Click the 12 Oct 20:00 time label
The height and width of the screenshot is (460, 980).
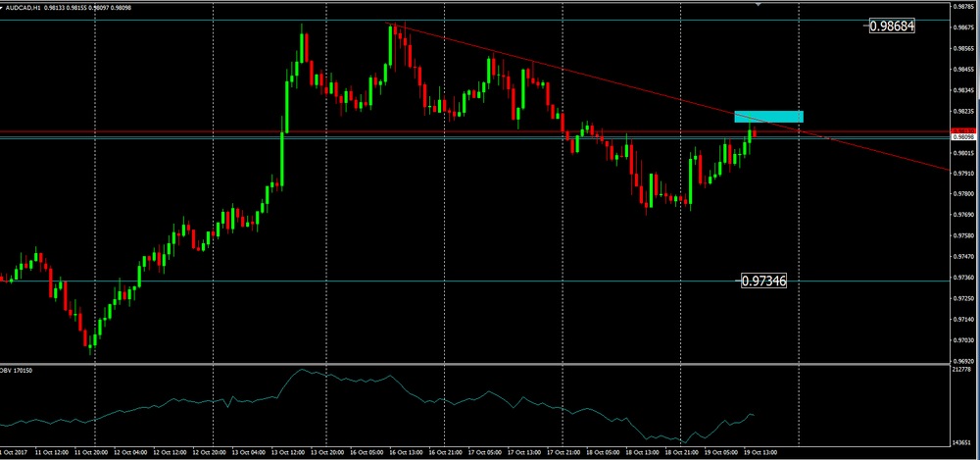[209, 451]
